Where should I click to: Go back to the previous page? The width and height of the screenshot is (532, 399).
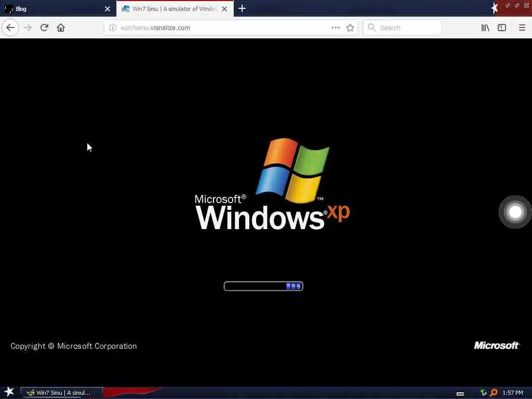[x=10, y=28]
